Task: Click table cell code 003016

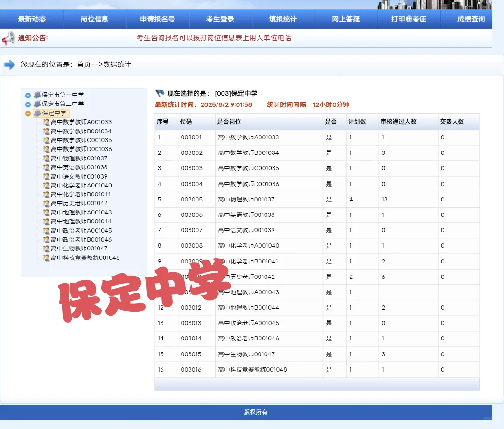Action: pos(191,370)
